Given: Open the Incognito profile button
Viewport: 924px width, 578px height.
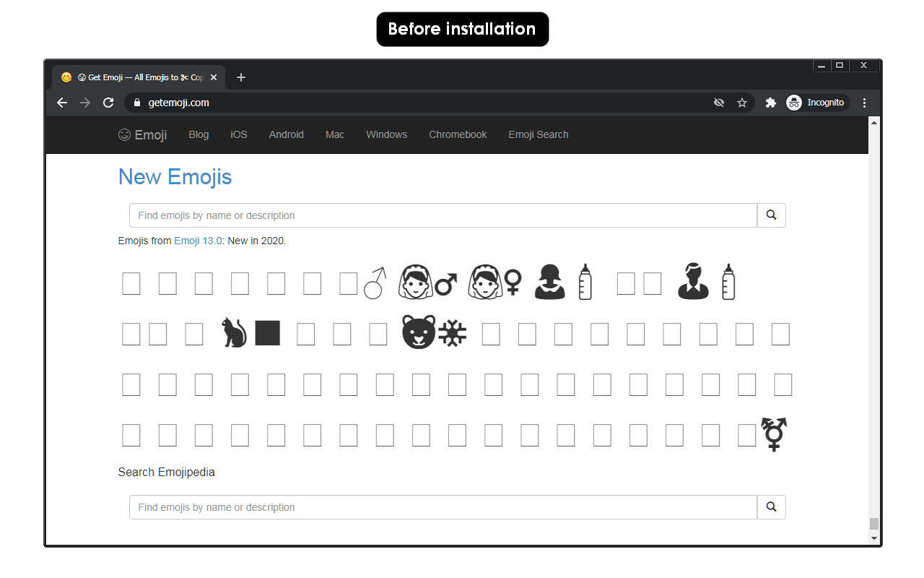Looking at the screenshot, I should 816,103.
